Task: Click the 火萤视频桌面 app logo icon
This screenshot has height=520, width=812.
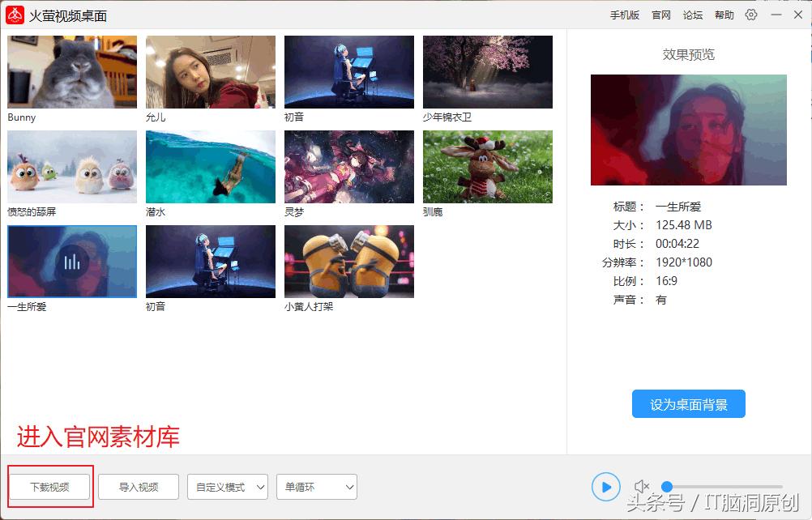Action: [15, 15]
